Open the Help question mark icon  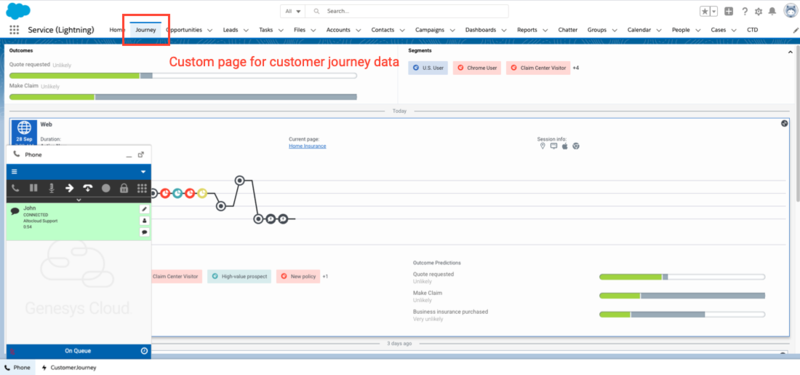point(745,11)
